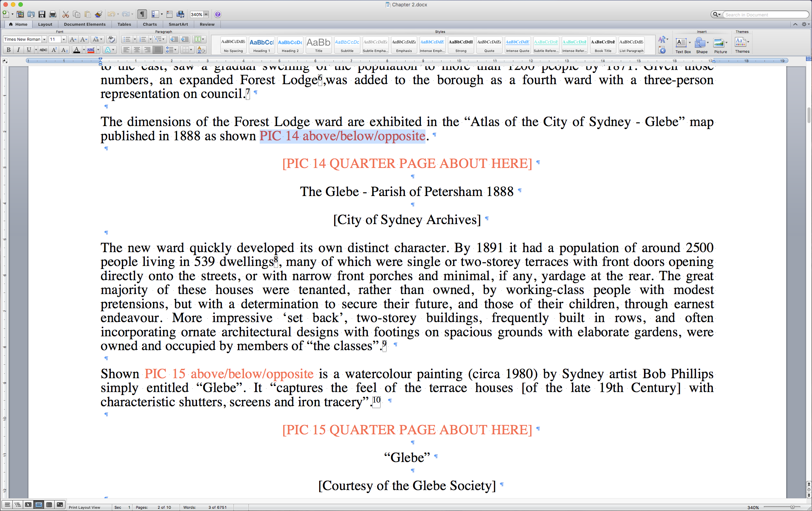
Task: Open the 340% zoom dropdown
Action: coord(206,15)
